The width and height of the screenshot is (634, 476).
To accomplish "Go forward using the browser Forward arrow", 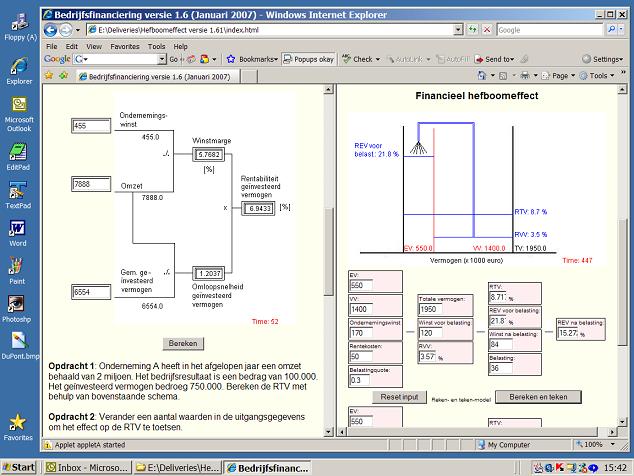I will pos(65,30).
